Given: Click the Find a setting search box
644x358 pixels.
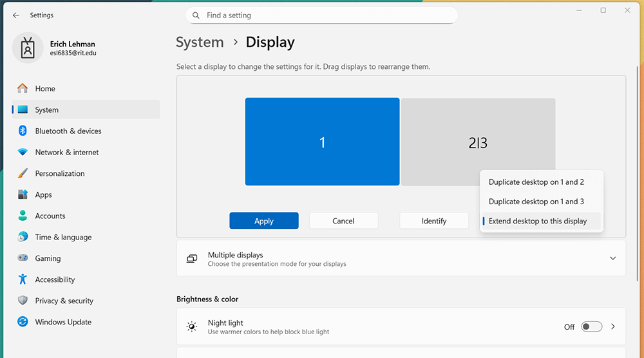Looking at the screenshot, I should pos(322,15).
